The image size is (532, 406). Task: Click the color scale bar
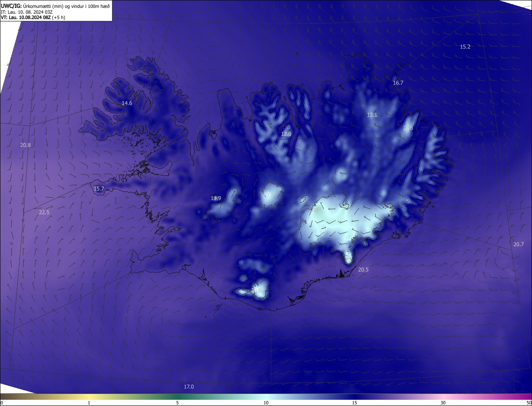coord(266,396)
